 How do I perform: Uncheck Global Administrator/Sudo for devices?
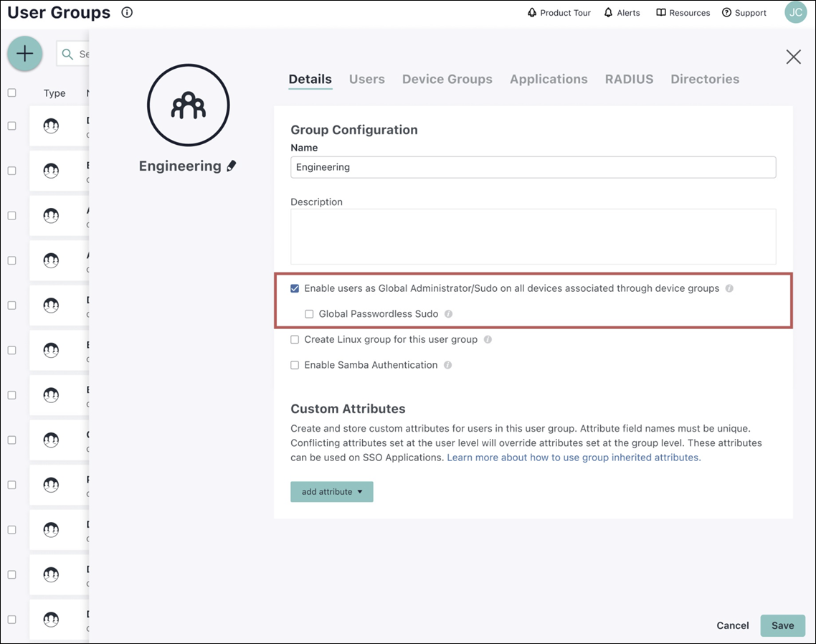tap(295, 288)
